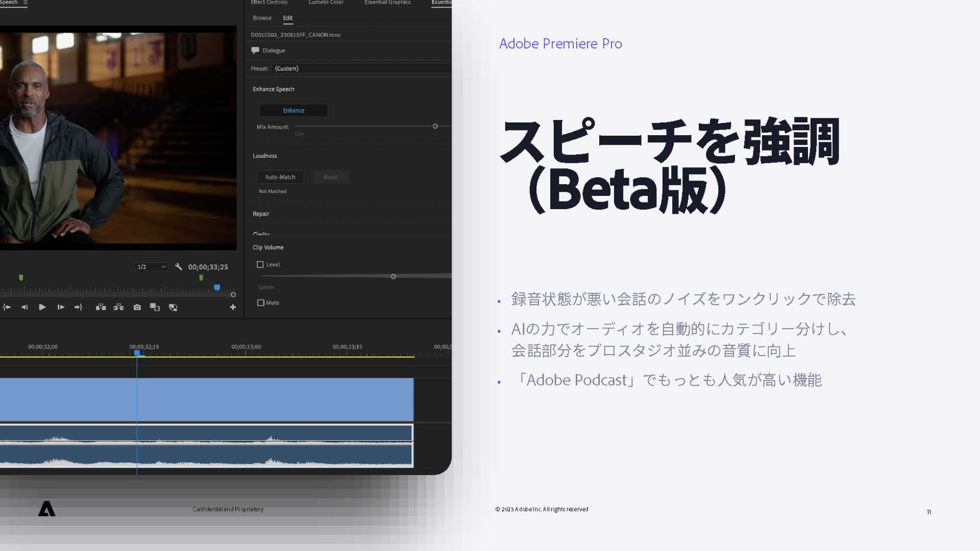
Task: Switch to the Browse tab
Action: (262, 18)
